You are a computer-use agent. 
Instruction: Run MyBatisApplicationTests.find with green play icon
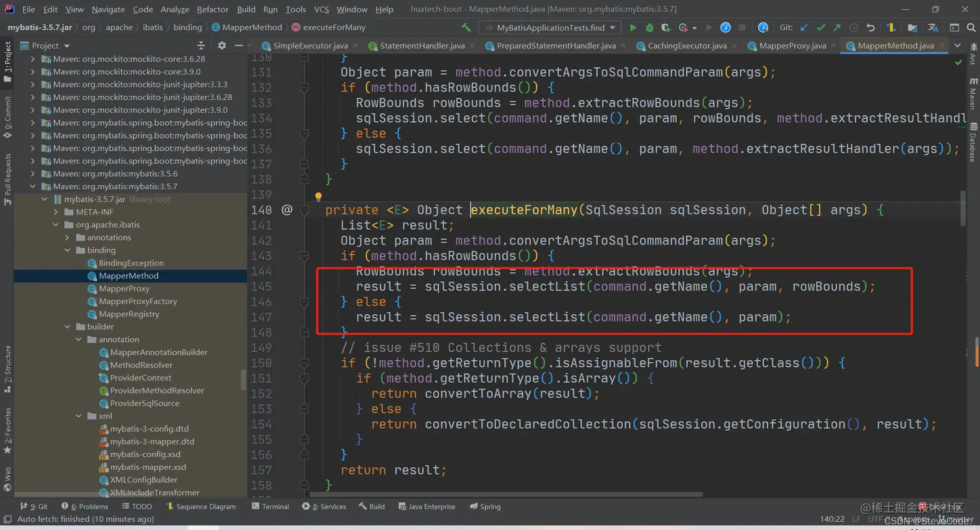[633, 27]
